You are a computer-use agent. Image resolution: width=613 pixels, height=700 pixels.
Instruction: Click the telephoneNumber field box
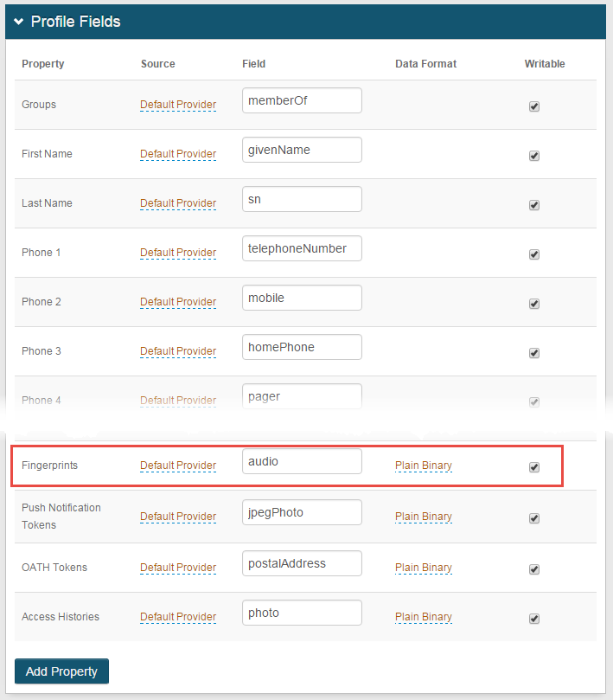302,248
